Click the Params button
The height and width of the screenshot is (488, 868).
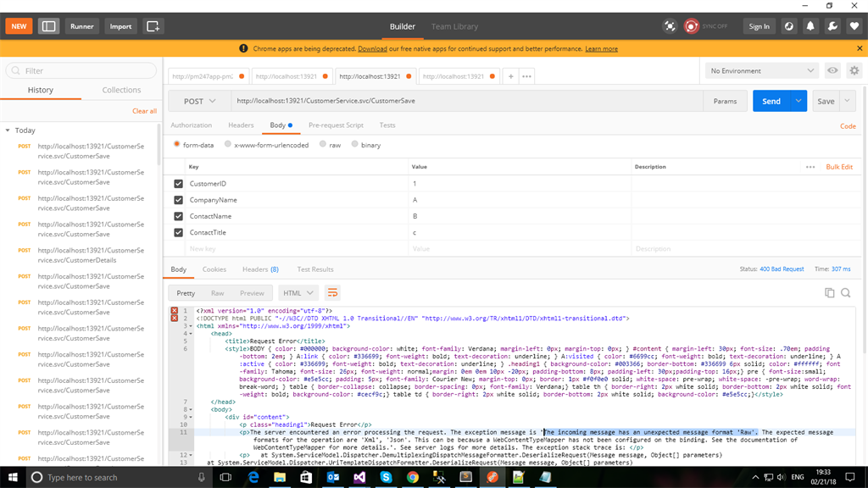coord(726,102)
